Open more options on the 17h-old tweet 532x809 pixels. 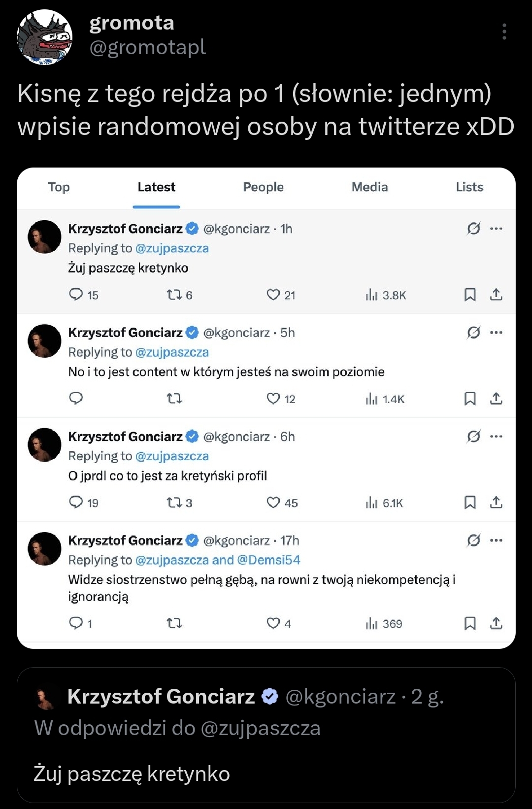click(496, 540)
